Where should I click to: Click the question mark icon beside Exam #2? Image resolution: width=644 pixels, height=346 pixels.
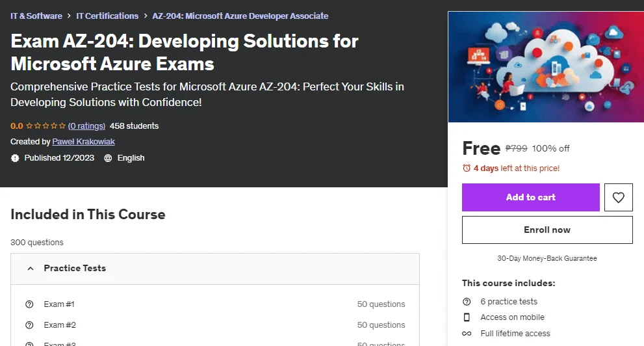(x=29, y=325)
